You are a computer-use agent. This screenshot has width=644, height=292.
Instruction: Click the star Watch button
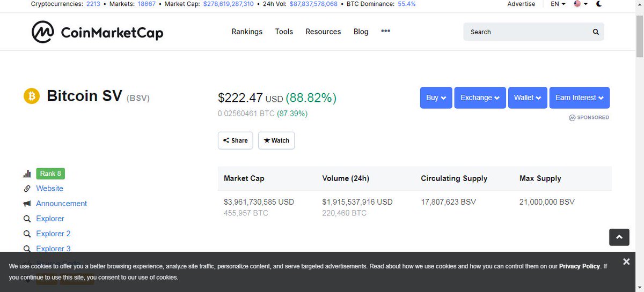click(276, 140)
